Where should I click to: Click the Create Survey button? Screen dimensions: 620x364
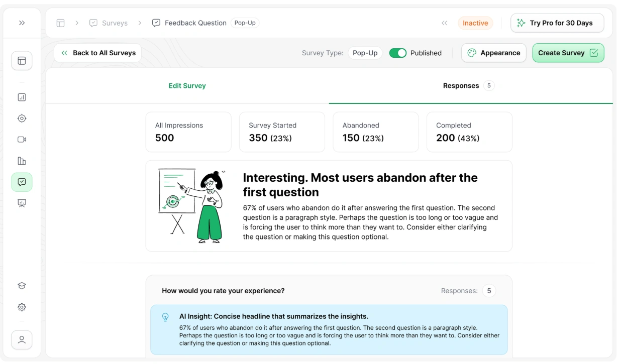tap(568, 53)
